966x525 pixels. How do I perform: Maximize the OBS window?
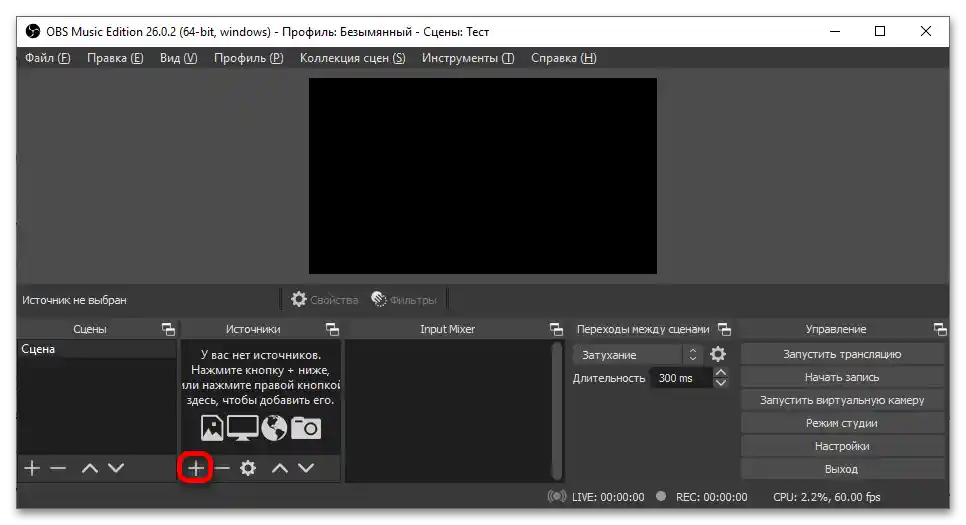point(880,31)
